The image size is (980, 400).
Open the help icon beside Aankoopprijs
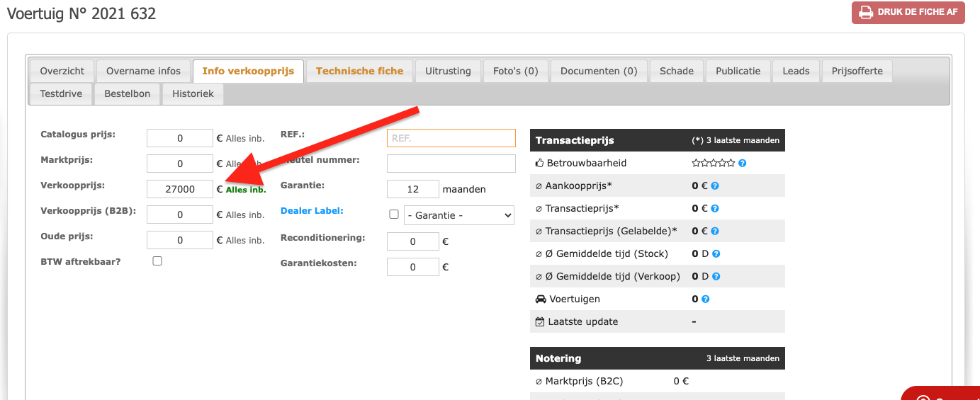click(715, 185)
